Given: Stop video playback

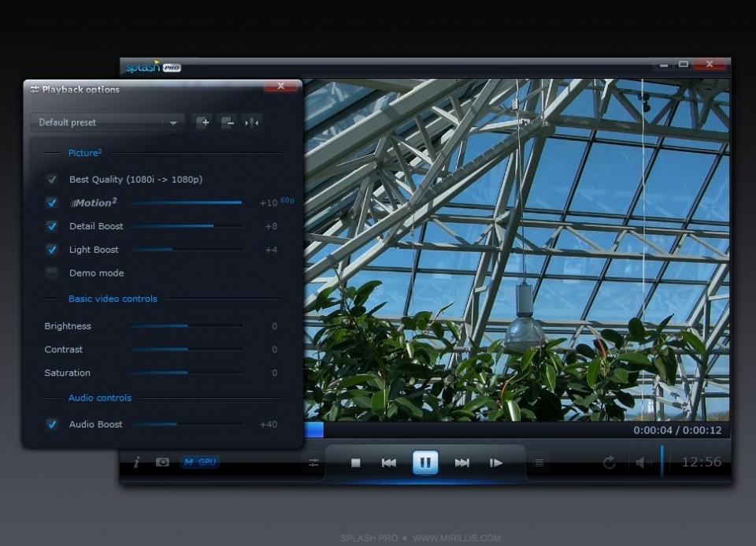Looking at the screenshot, I should pyautogui.click(x=356, y=463).
